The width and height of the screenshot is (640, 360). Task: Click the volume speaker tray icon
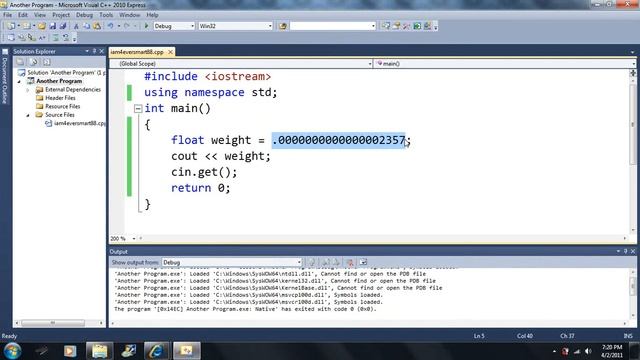(x=588, y=351)
